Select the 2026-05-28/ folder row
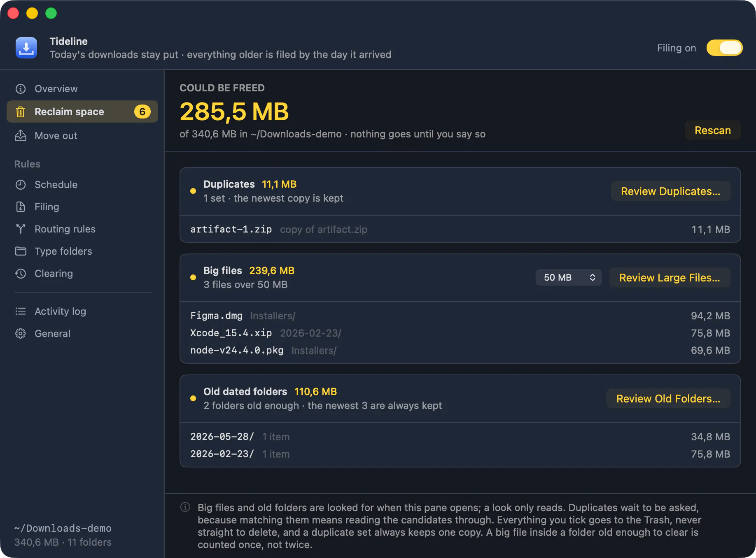 (460, 437)
